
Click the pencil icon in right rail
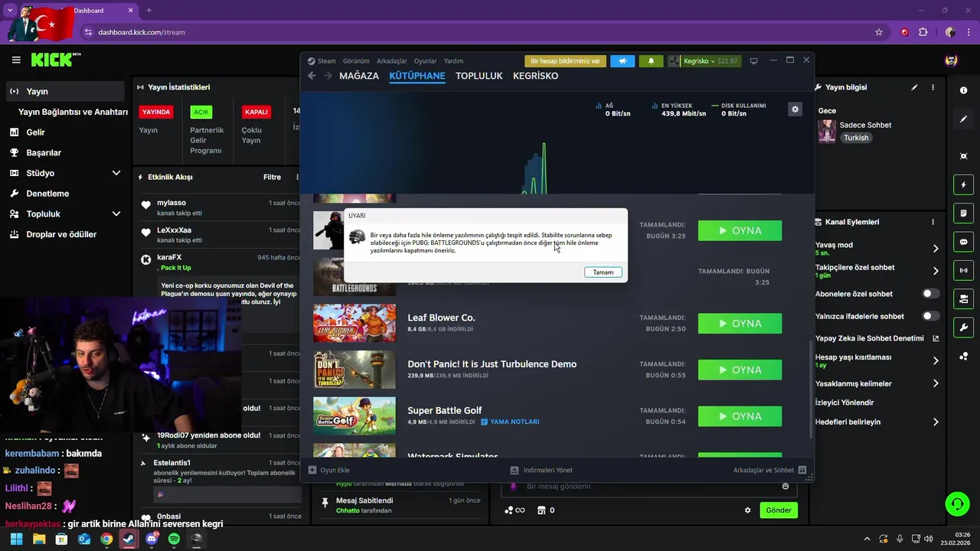coord(963,119)
